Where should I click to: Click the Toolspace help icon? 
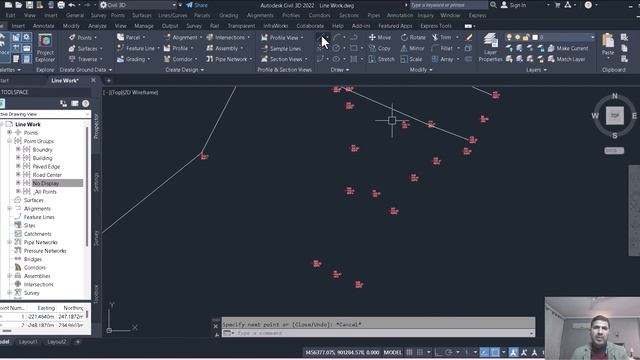point(85,104)
